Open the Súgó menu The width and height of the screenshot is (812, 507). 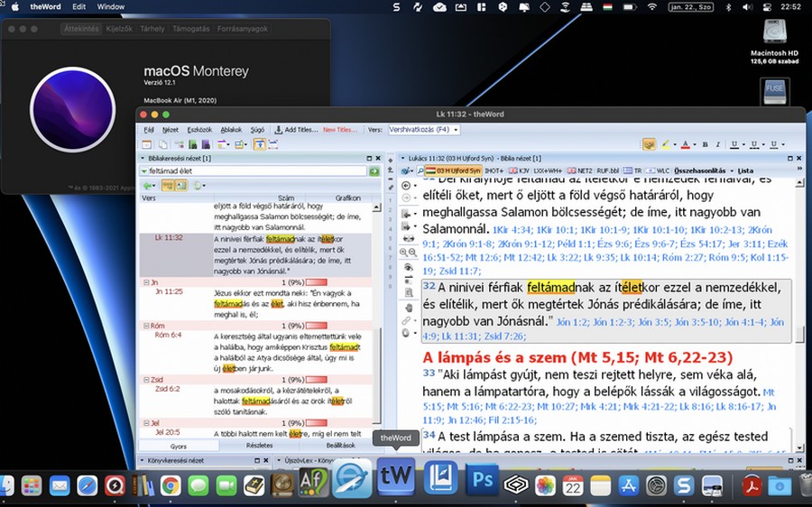click(x=257, y=130)
